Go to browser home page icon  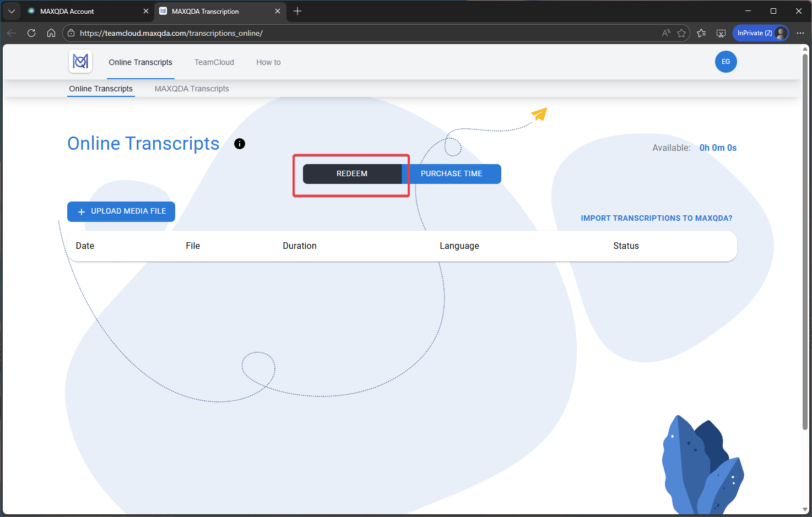tap(51, 33)
